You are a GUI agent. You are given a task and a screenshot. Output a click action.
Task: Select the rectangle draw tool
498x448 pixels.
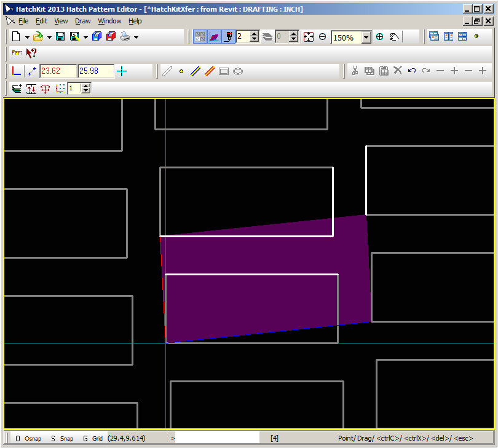(224, 71)
